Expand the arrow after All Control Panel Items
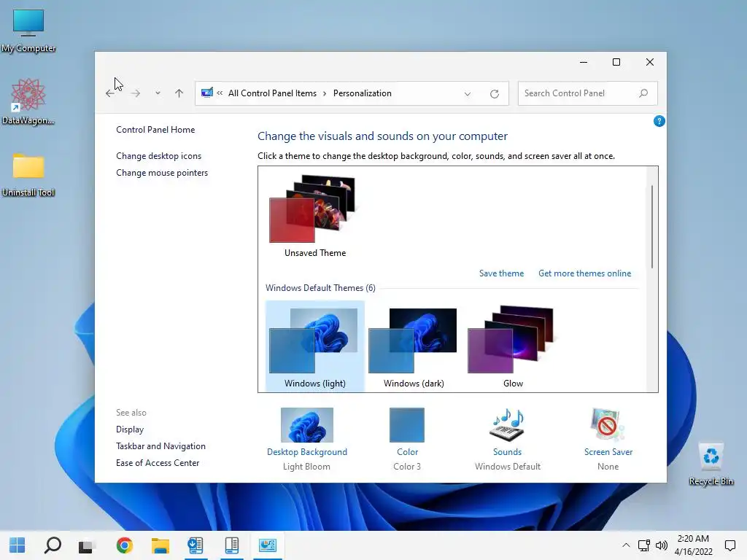This screenshot has width=747, height=560. (325, 93)
